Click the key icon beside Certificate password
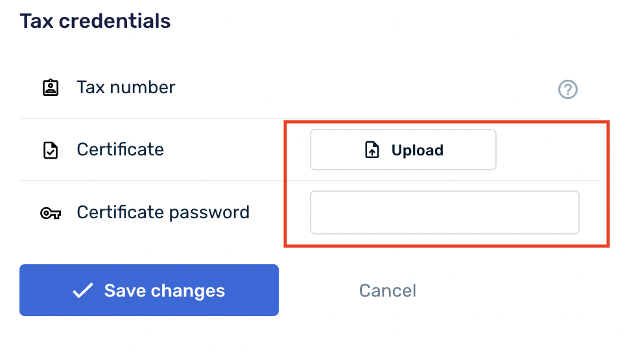 coord(50,213)
